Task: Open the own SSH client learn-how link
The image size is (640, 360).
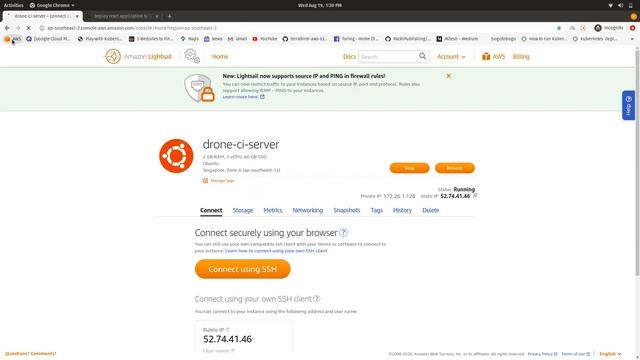Action: (x=276, y=251)
